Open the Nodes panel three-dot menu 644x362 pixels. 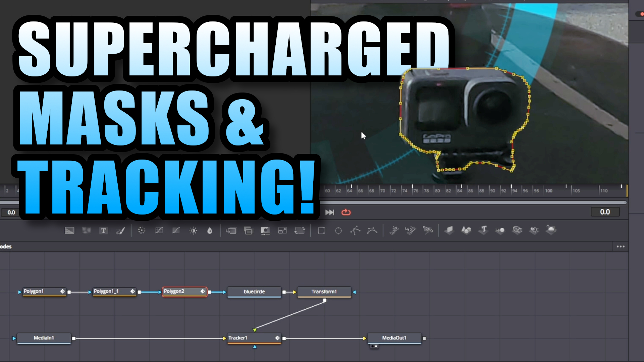tap(621, 246)
